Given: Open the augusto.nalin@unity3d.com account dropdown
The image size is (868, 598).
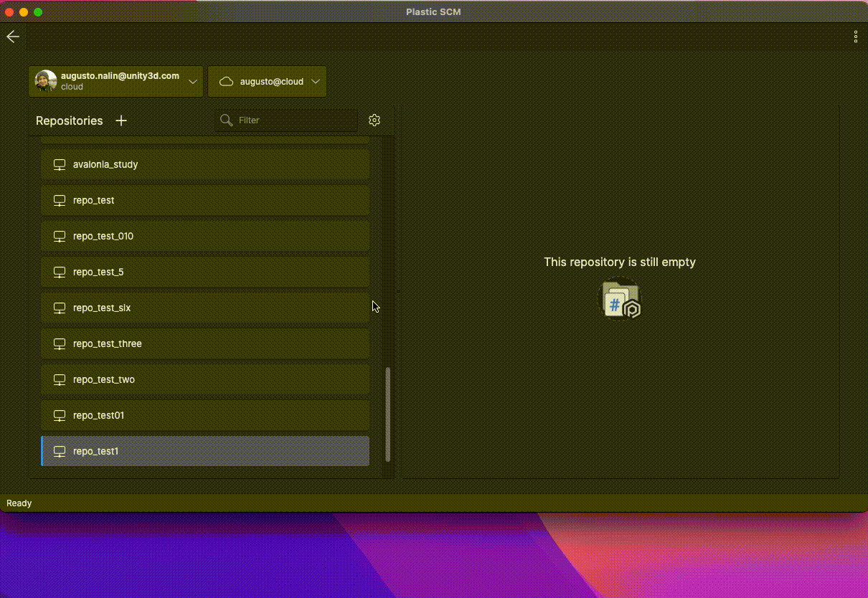Looking at the screenshot, I should [192, 81].
